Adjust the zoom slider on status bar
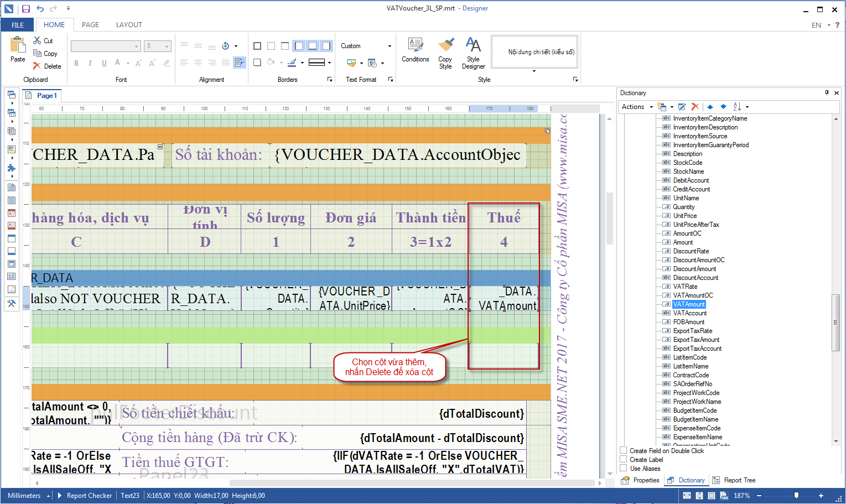This screenshot has width=846, height=504. point(796,496)
